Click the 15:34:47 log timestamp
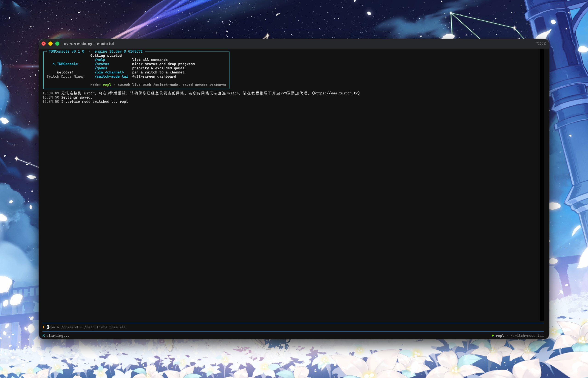 51,93
